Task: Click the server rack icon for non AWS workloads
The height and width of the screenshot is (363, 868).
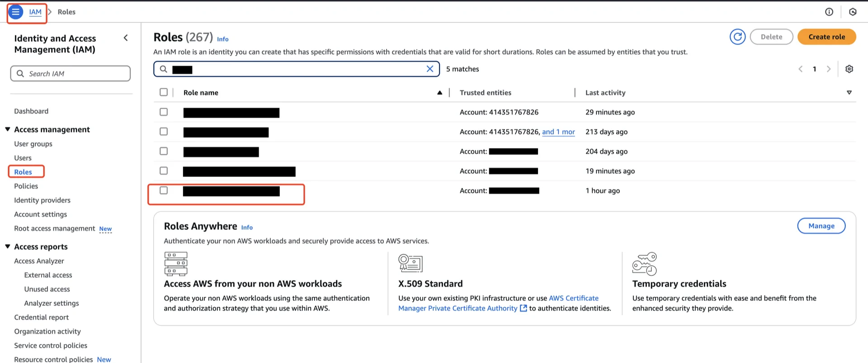Action: (x=176, y=264)
